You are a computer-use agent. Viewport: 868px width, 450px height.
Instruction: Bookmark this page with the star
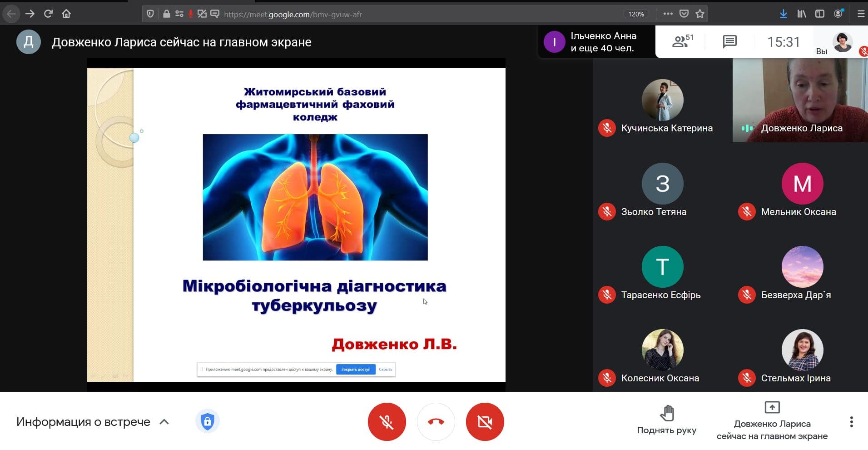(x=700, y=14)
